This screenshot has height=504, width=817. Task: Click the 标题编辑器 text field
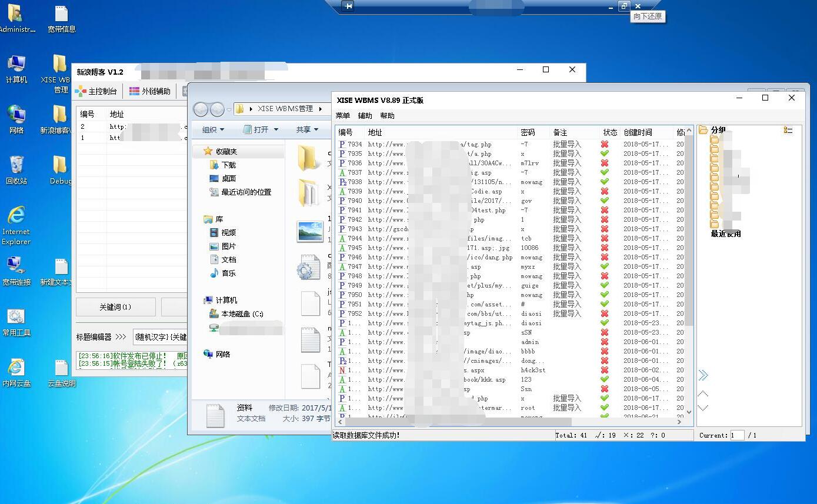pos(160,337)
